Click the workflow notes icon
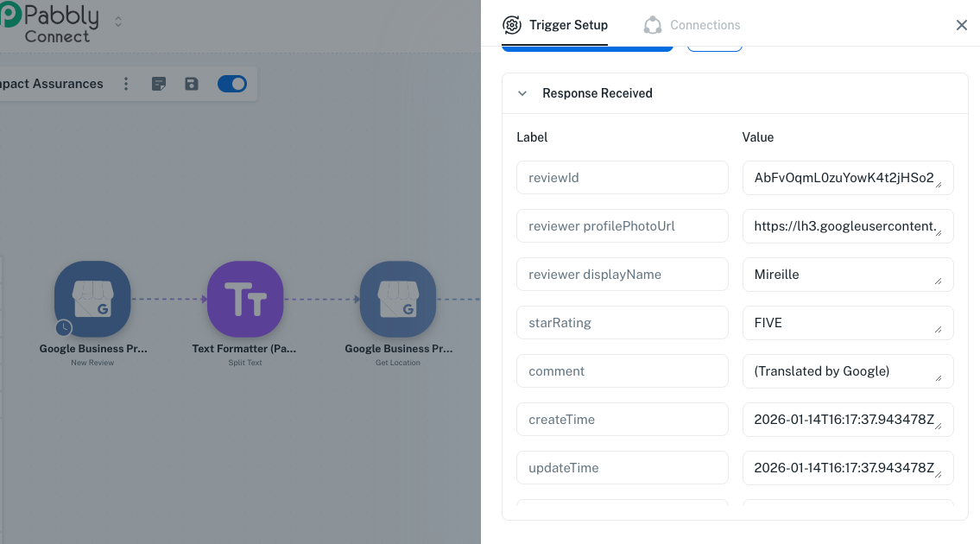The height and width of the screenshot is (544, 980). tap(159, 84)
